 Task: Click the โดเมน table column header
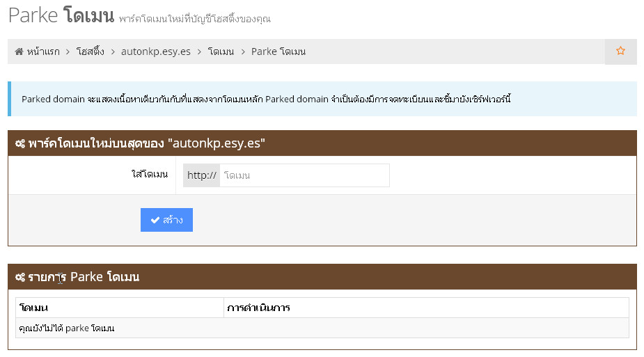(34, 308)
